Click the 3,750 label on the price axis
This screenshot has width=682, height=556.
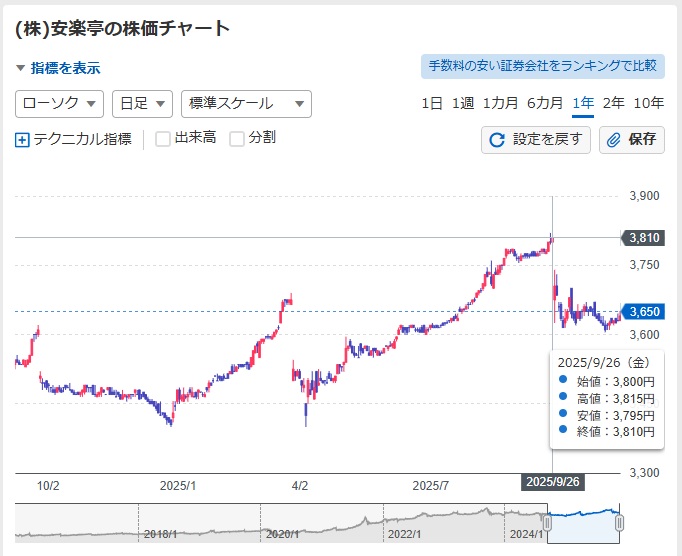coord(644,265)
